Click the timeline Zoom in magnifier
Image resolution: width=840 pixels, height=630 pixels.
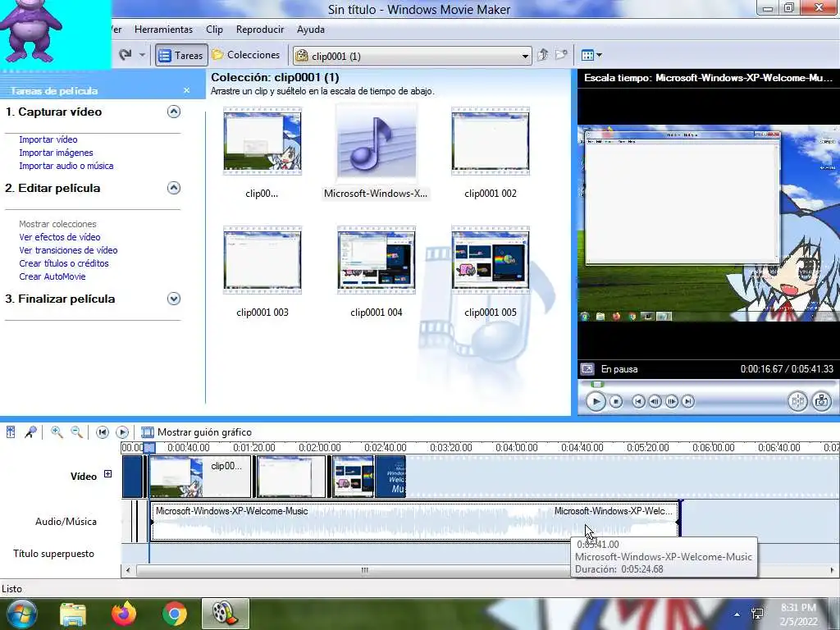pyautogui.click(x=57, y=431)
